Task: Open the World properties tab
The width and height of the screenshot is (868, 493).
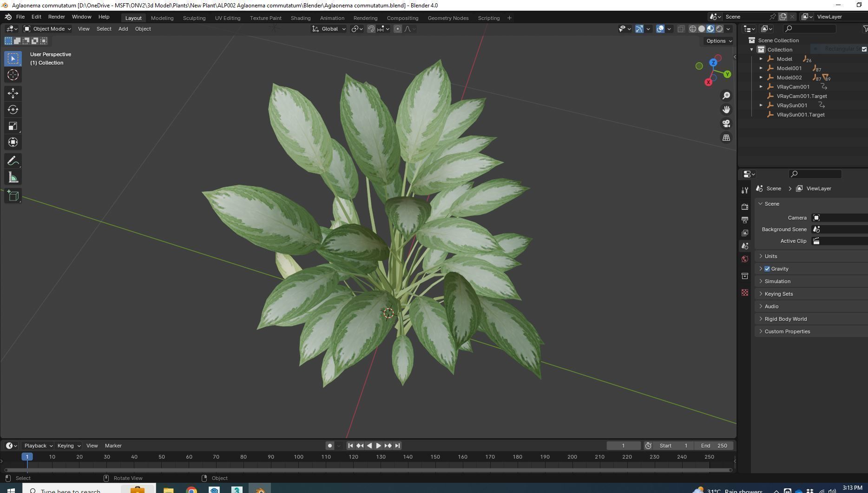Action: (x=745, y=259)
